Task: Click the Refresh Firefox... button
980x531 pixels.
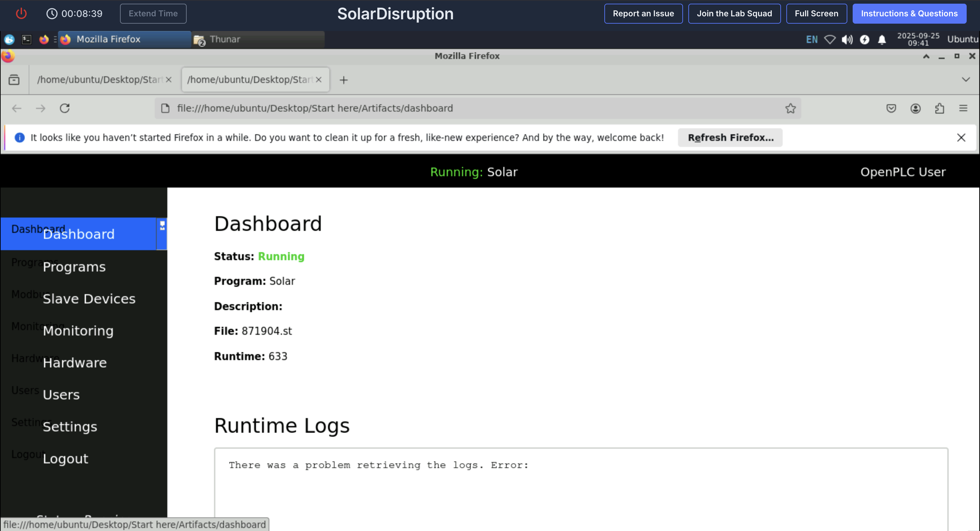Action: [730, 138]
